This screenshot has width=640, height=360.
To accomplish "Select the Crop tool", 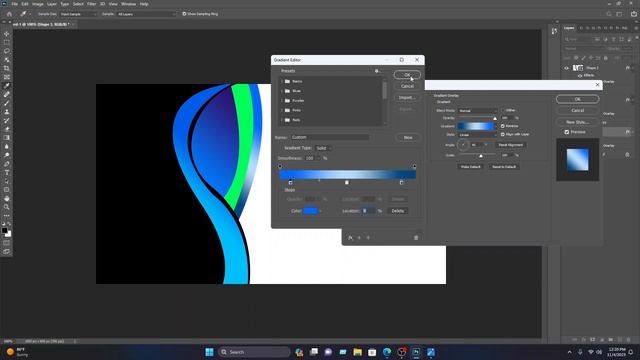I will pyautogui.click(x=7, y=68).
